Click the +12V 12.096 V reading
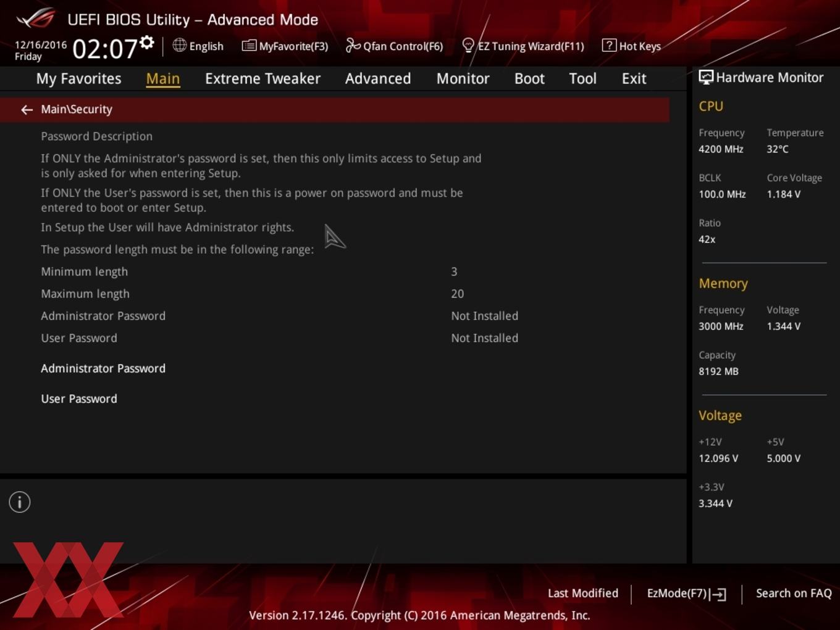 718,458
